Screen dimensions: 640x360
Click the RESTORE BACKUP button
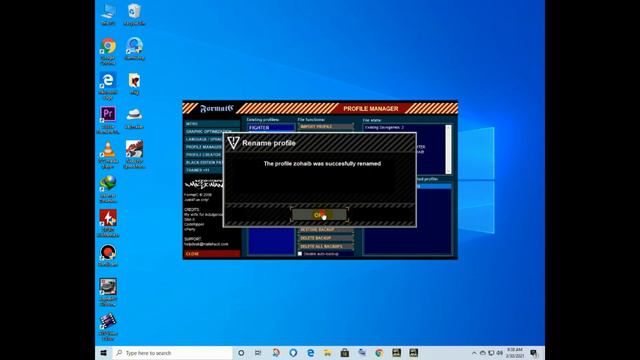(x=326, y=230)
